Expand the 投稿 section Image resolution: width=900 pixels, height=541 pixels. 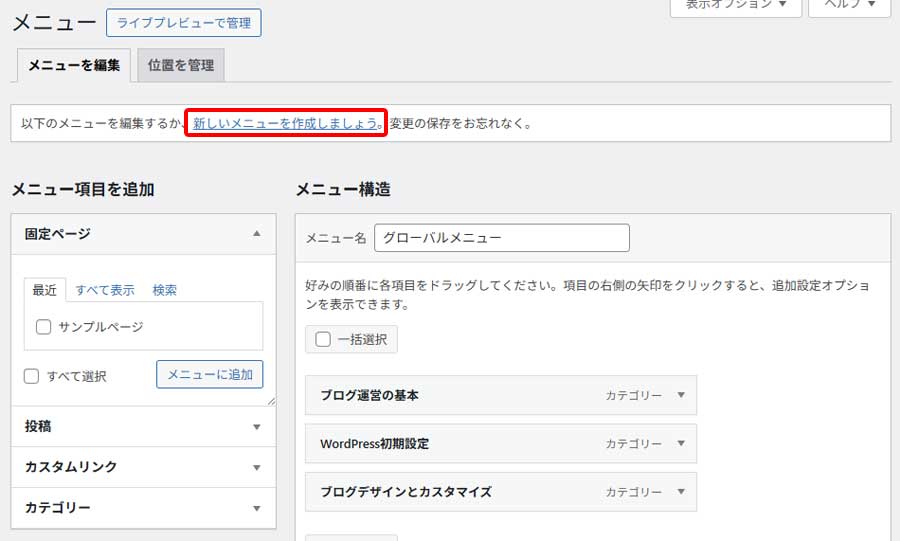coord(257,427)
